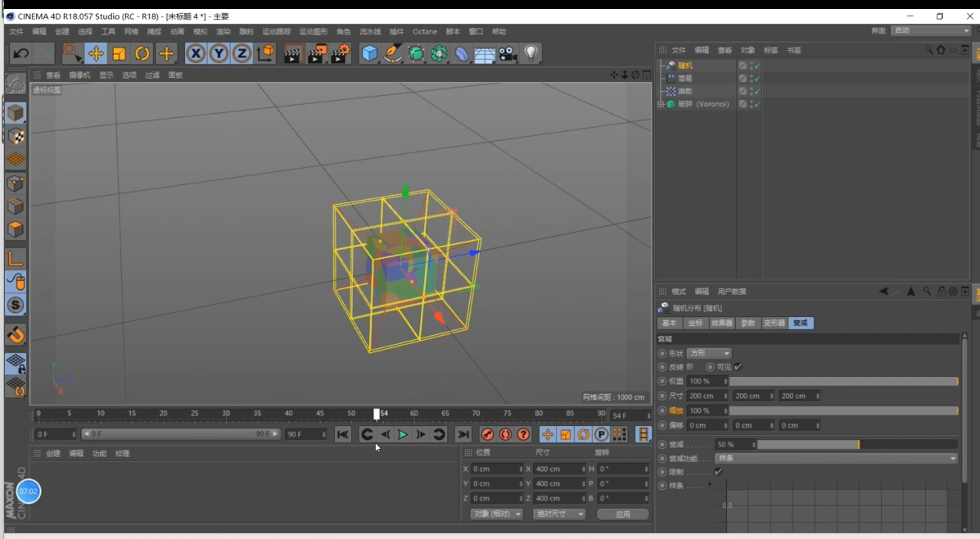Click the 应用 (Apply) button
The width and height of the screenshot is (980, 539).
pos(623,514)
